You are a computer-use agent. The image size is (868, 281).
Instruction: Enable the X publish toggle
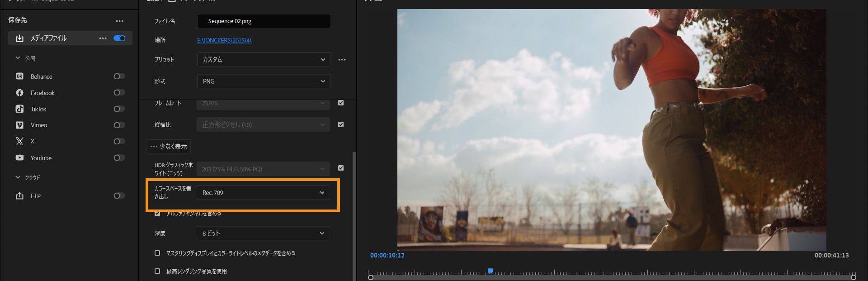pos(119,141)
